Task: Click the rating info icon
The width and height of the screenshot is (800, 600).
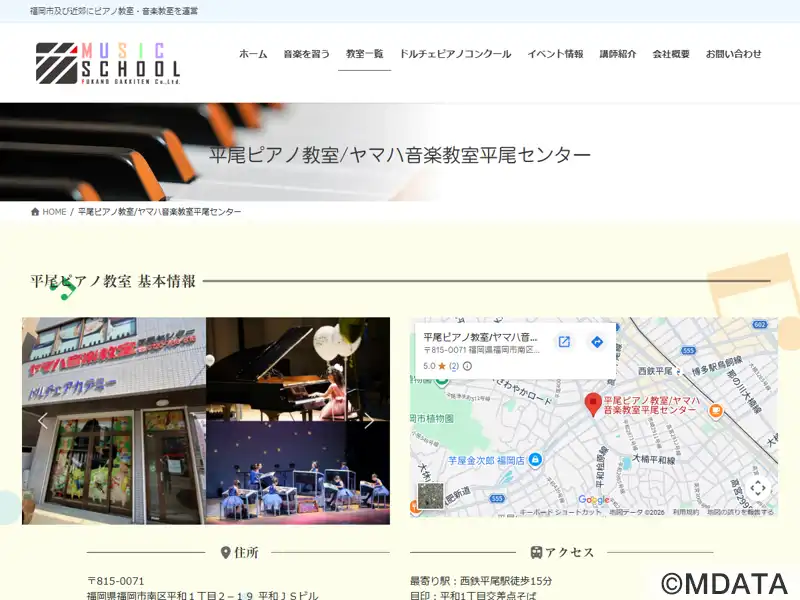Action: click(x=467, y=366)
